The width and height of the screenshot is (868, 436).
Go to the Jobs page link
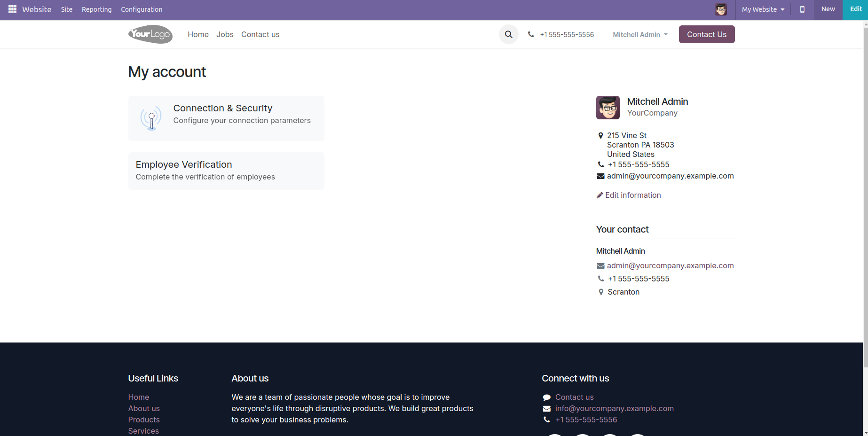click(x=225, y=34)
